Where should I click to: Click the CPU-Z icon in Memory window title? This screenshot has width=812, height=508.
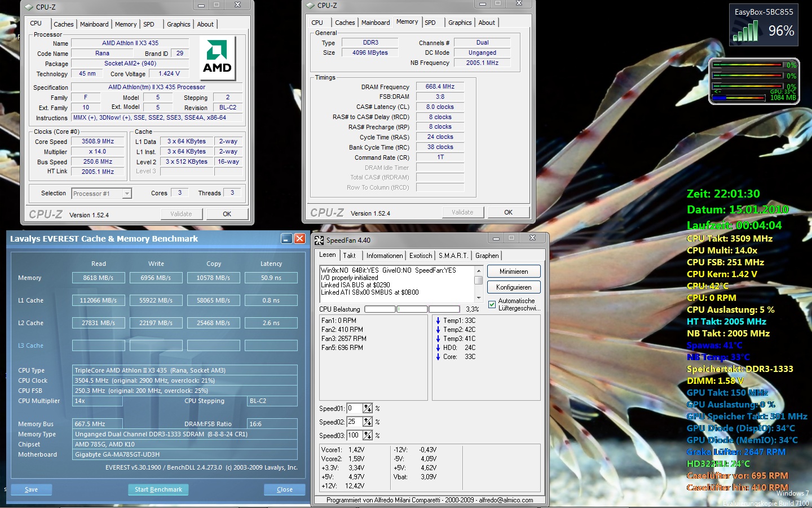pos(311,5)
